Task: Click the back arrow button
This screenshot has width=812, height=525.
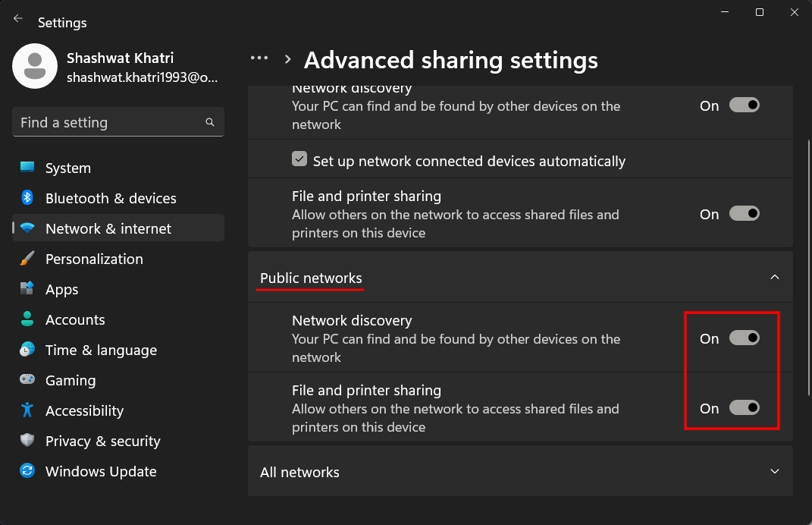Action: click(x=18, y=19)
